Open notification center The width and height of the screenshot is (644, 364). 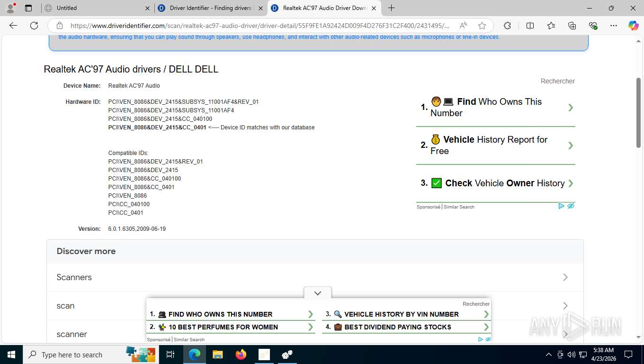tap(628, 355)
